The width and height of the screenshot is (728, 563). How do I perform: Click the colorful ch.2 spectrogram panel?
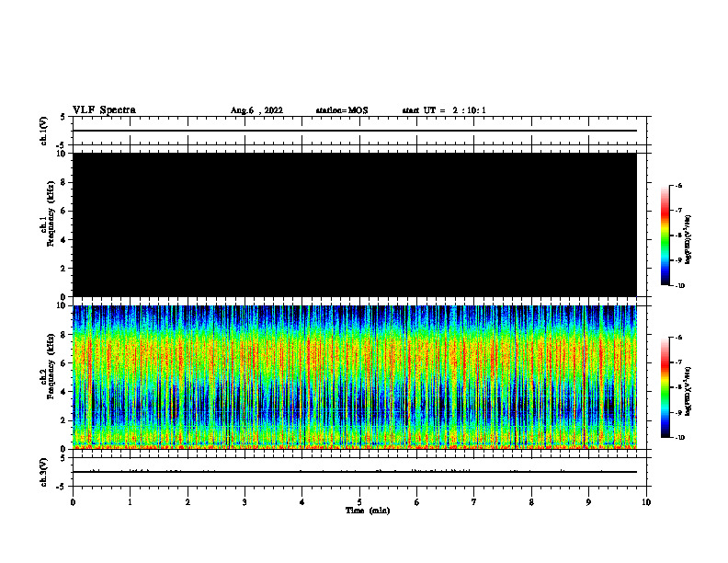[355, 377]
